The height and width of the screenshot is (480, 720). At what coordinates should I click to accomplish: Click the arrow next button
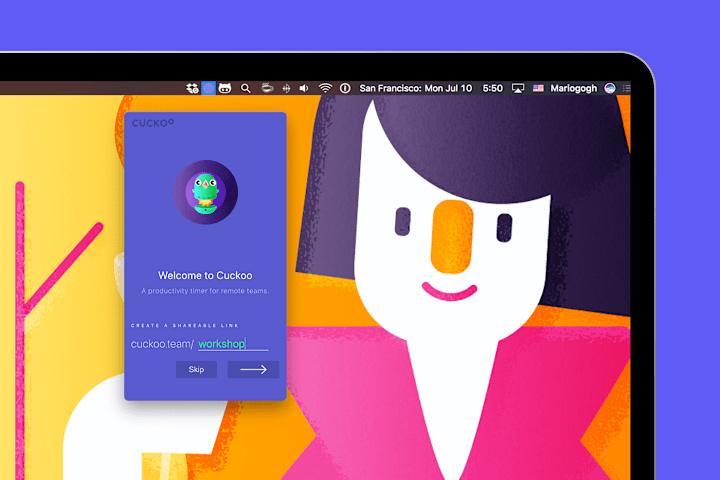pos(253,369)
